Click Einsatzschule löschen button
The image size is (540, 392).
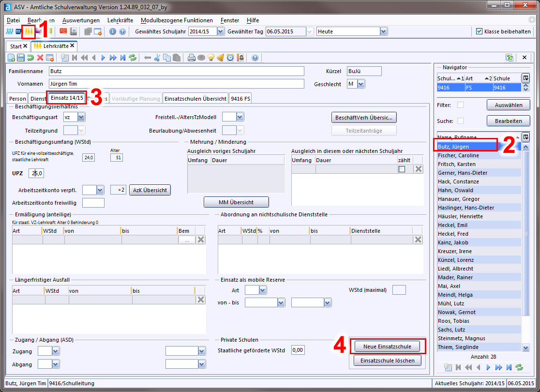(387, 361)
